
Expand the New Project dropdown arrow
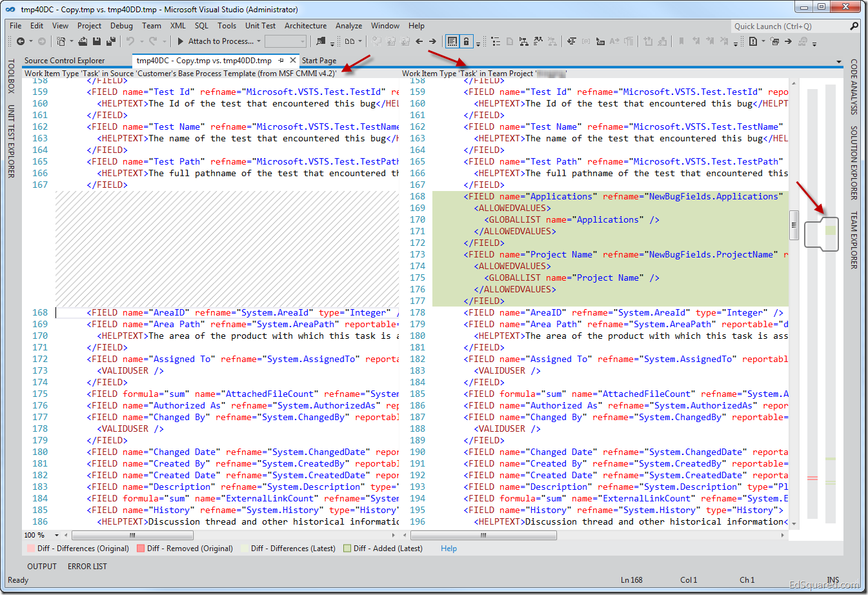pos(71,41)
